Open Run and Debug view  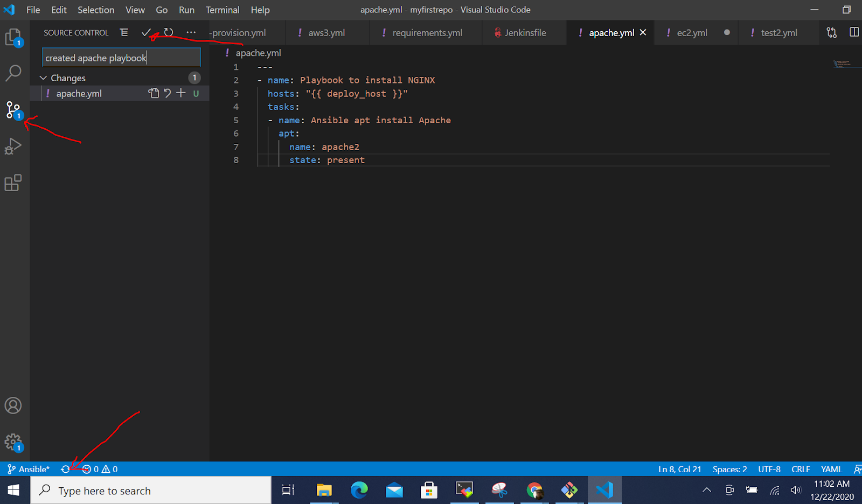(13, 146)
